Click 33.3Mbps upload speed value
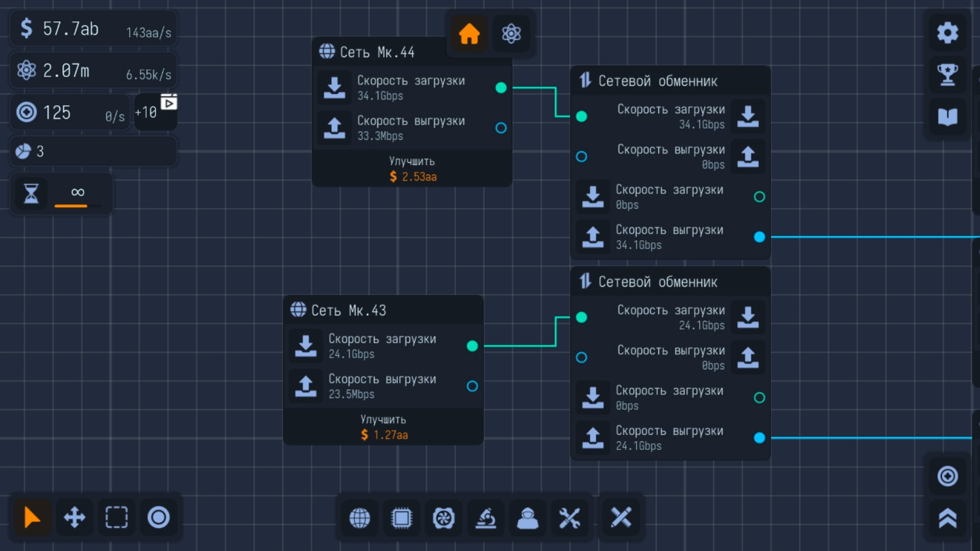Image resolution: width=980 pixels, height=551 pixels. [380, 136]
